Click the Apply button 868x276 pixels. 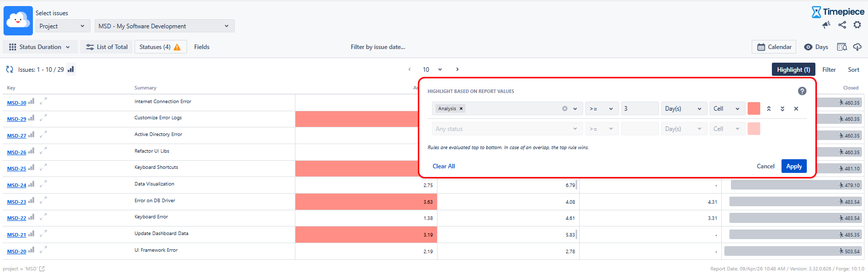[x=794, y=166]
